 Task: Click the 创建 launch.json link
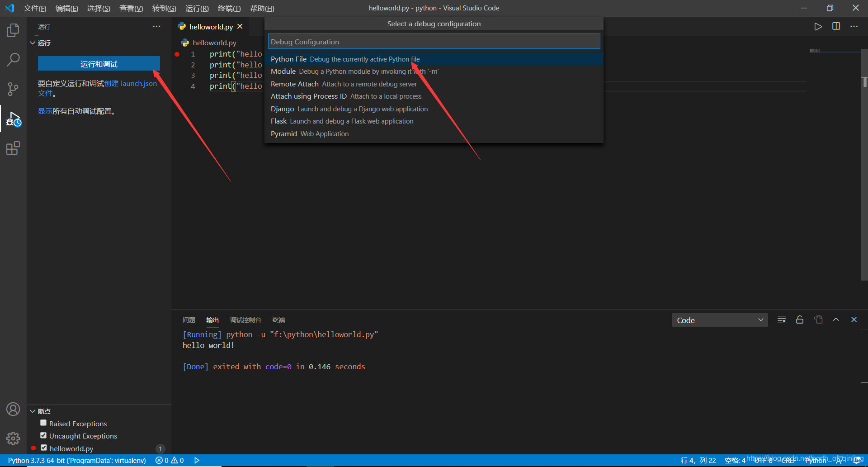pos(131,83)
